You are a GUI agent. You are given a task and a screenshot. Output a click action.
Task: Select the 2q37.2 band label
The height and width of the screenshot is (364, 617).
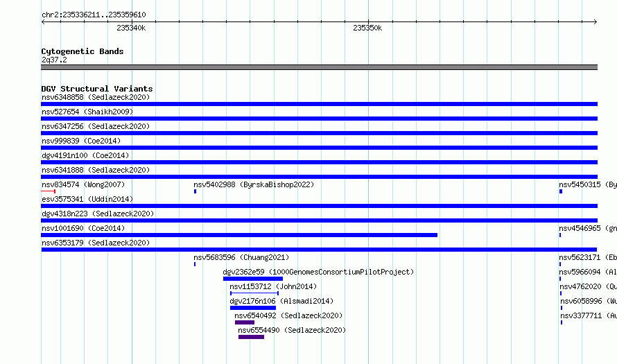tap(54, 60)
